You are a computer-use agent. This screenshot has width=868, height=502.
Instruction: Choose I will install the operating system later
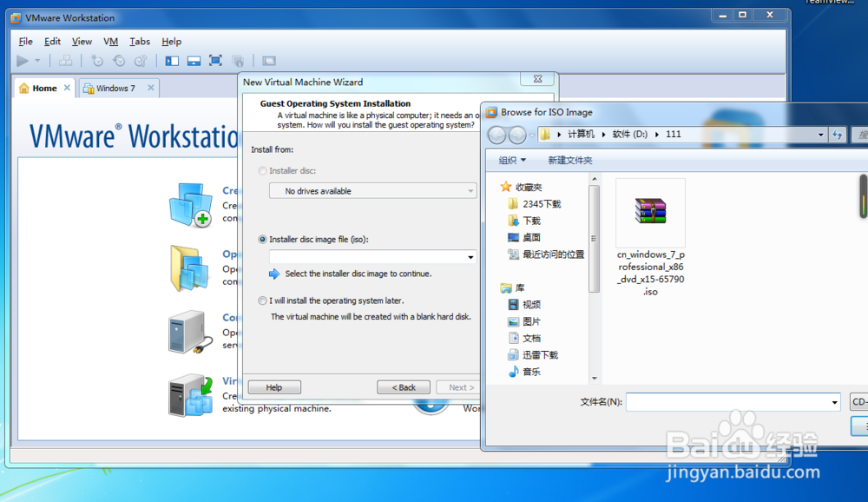tap(262, 301)
